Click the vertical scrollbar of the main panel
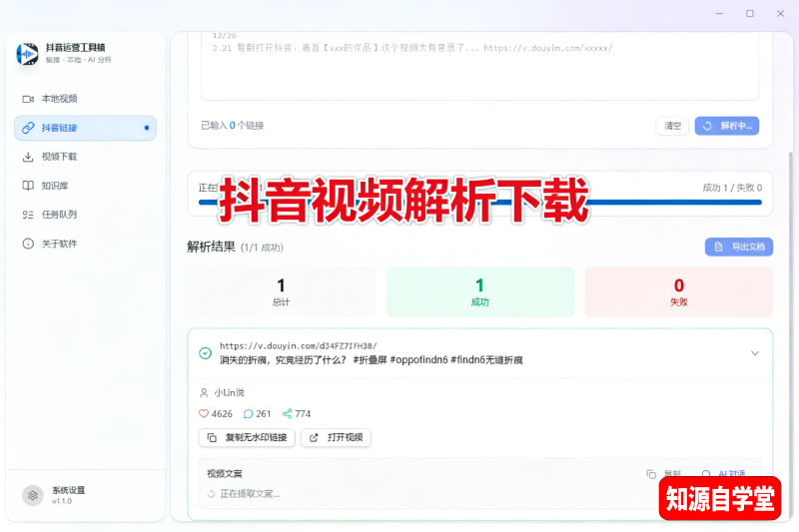799x532 pixels. coord(791,336)
